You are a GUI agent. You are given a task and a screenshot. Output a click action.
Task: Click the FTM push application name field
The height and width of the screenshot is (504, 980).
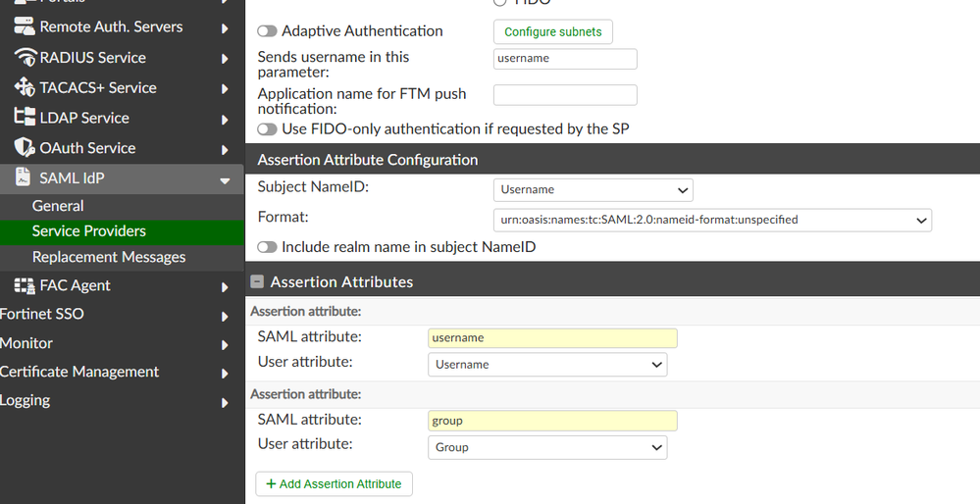click(x=565, y=95)
